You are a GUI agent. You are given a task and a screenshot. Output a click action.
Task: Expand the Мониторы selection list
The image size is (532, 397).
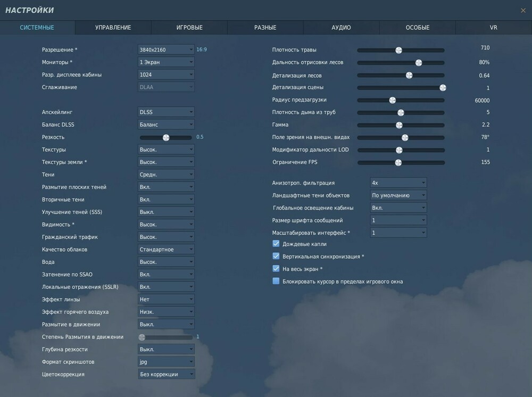[x=165, y=62]
